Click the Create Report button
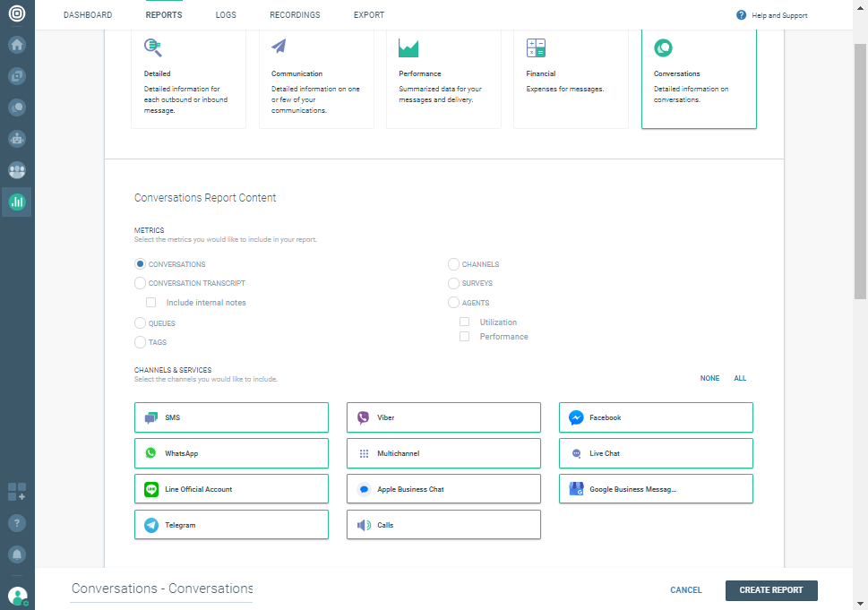The image size is (868, 610). [771, 590]
